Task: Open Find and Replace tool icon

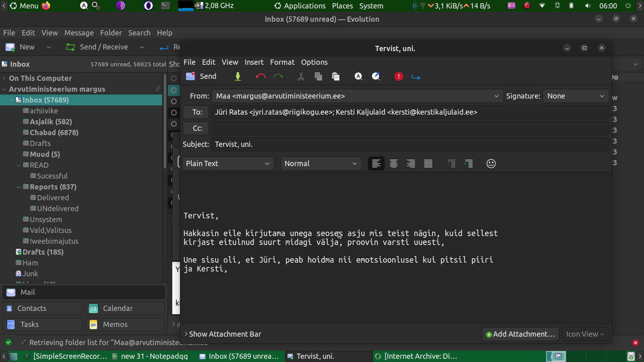Action: pos(376,76)
